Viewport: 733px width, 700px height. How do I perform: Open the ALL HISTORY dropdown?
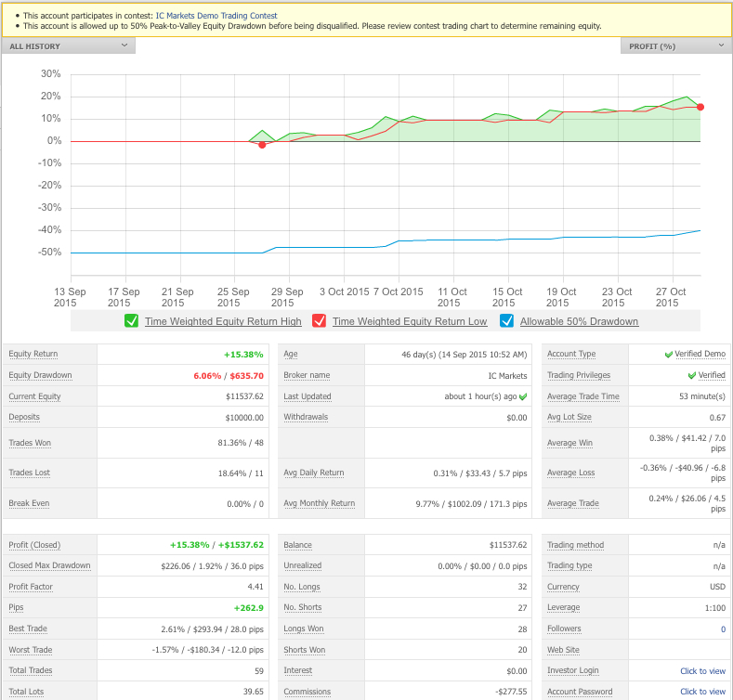pos(69,45)
